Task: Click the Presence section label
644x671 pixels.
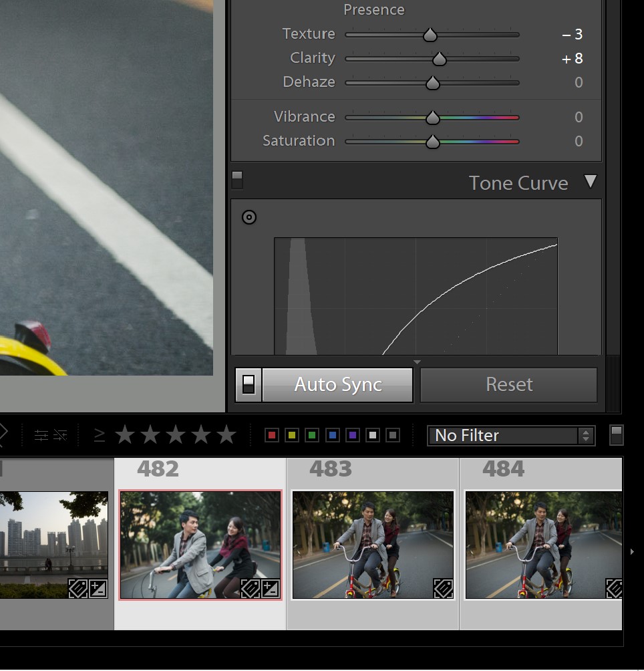Action: pos(373,9)
